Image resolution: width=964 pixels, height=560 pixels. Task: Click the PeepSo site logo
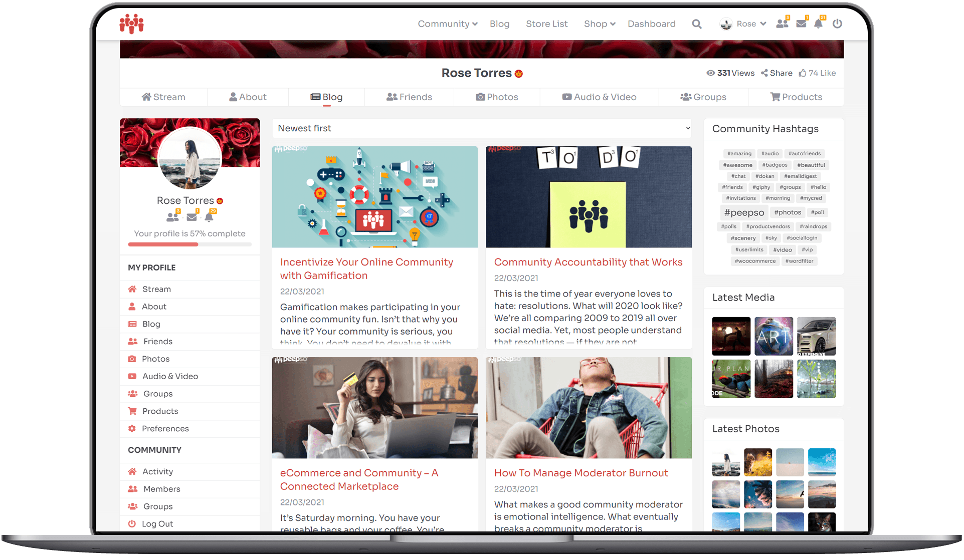[x=131, y=24]
